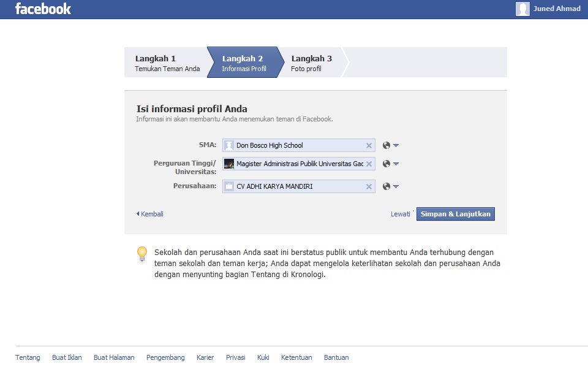Viewport: 588px width, 377px height.
Task: Remove Magister Administrasi Publik entry
Action: click(x=369, y=164)
